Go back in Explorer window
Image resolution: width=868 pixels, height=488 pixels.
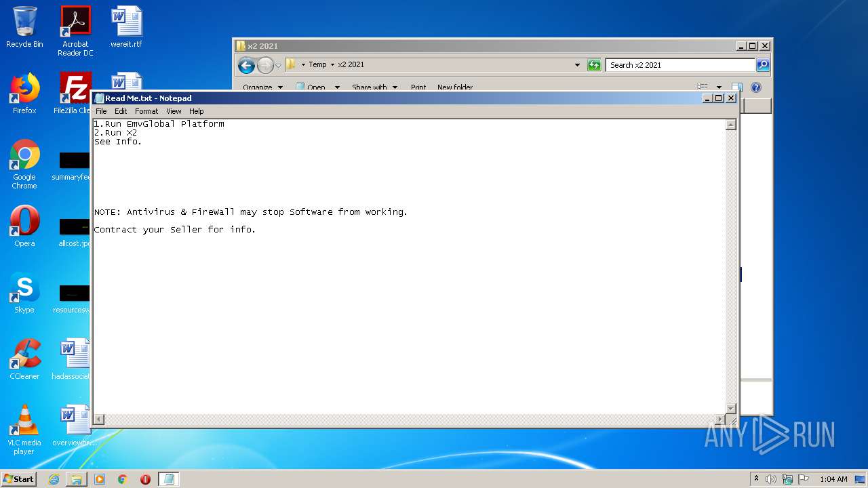(246, 65)
